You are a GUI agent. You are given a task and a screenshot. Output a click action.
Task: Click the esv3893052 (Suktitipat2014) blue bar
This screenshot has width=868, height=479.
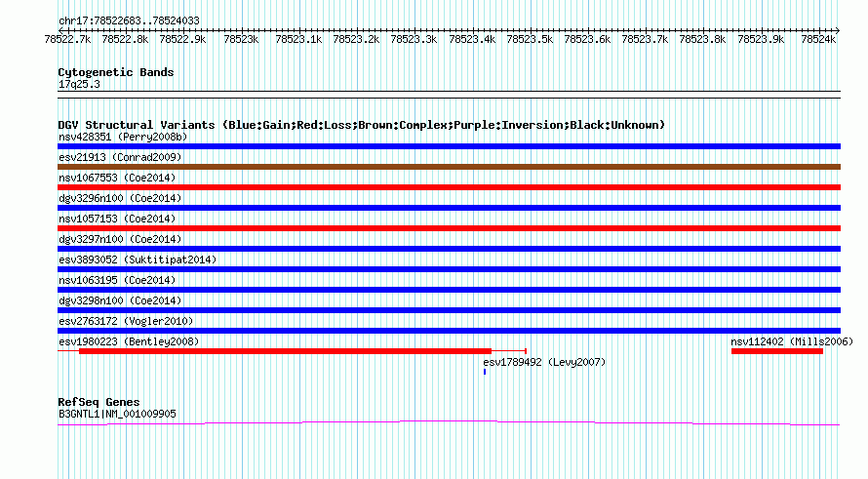(449, 269)
